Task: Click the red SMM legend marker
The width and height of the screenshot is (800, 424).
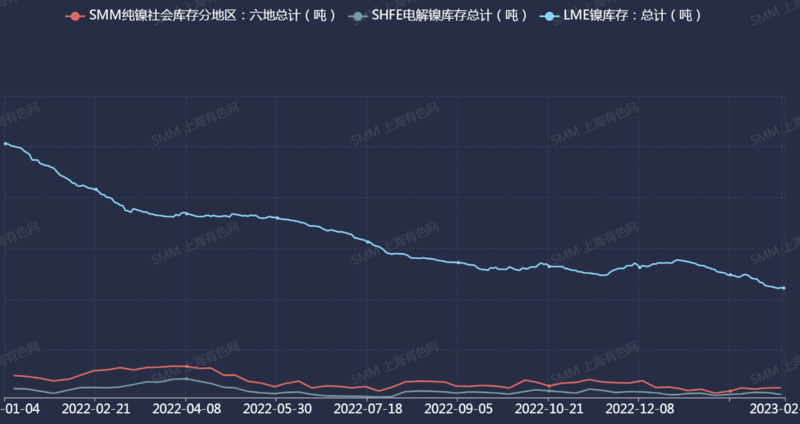Action: pos(76,16)
